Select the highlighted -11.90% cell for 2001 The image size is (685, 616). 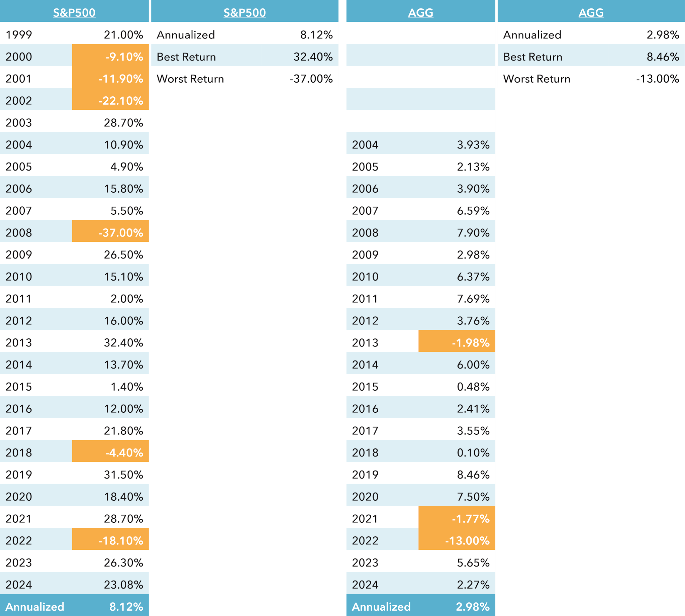coord(110,77)
